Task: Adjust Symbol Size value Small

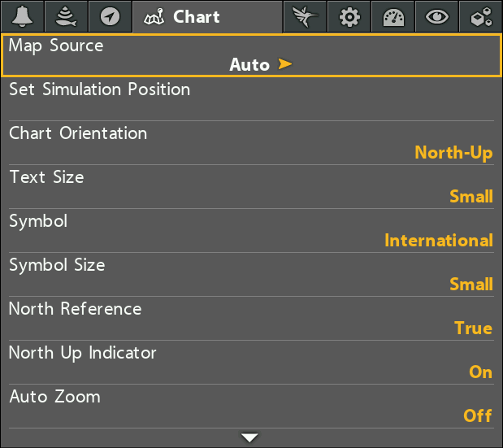Action: (x=251, y=274)
